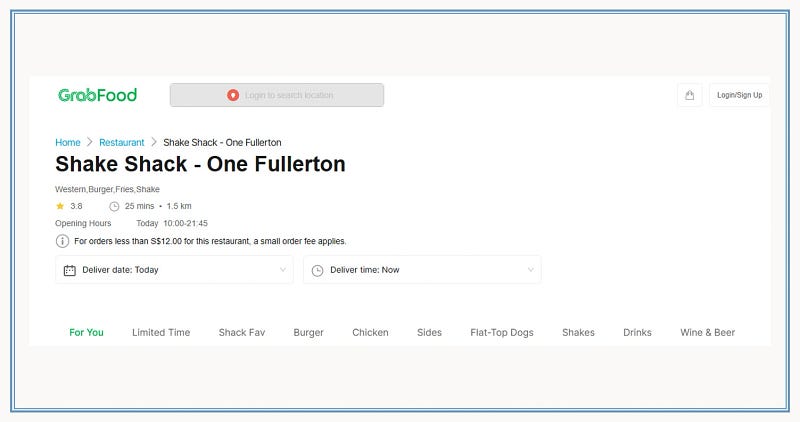Viewport: 800px width, 422px height.
Task: Click the 25 mins delivery estimate
Action: (139, 206)
